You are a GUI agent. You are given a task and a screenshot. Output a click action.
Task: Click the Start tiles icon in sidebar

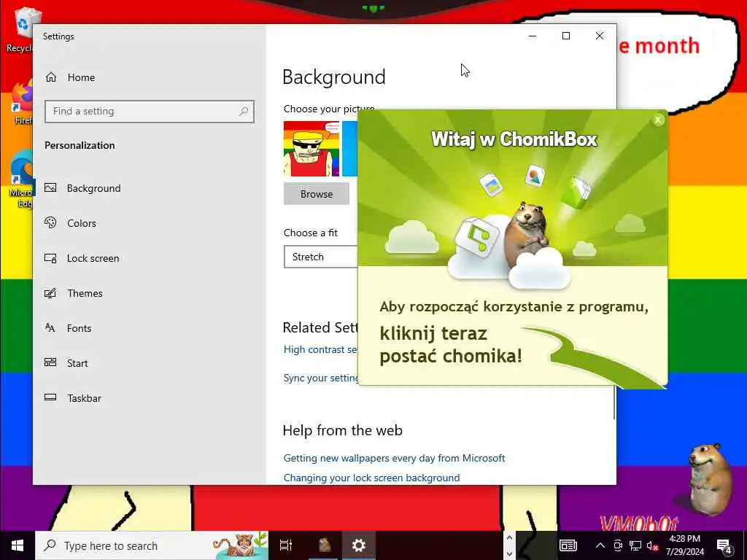(x=50, y=362)
